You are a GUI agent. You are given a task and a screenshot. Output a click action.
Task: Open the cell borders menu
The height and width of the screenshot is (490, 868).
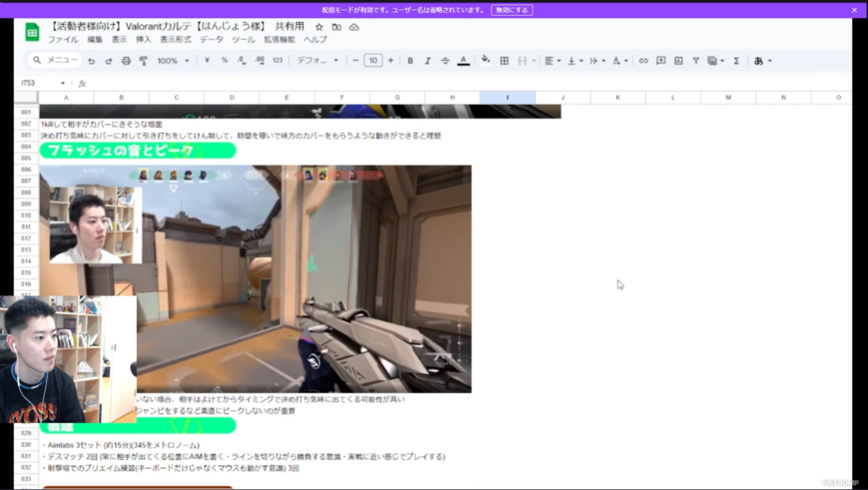point(505,60)
